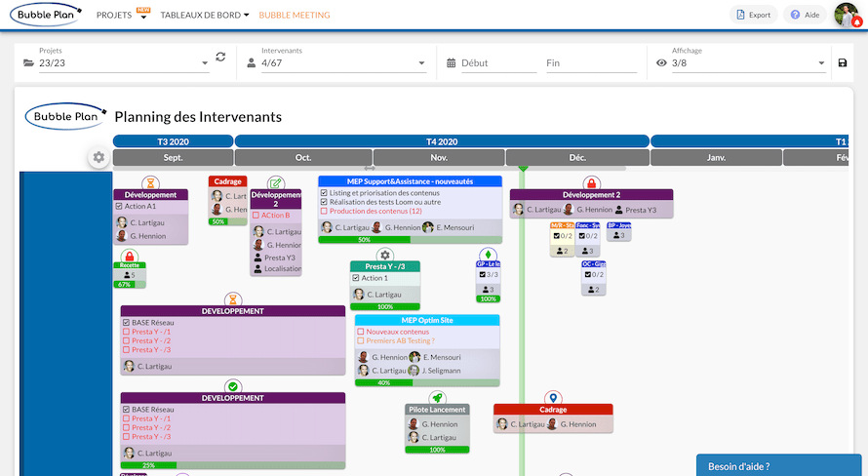Click the 67% progress bar of Recette
Image resolution: width=868 pixels, height=476 pixels.
pyautogui.click(x=130, y=285)
